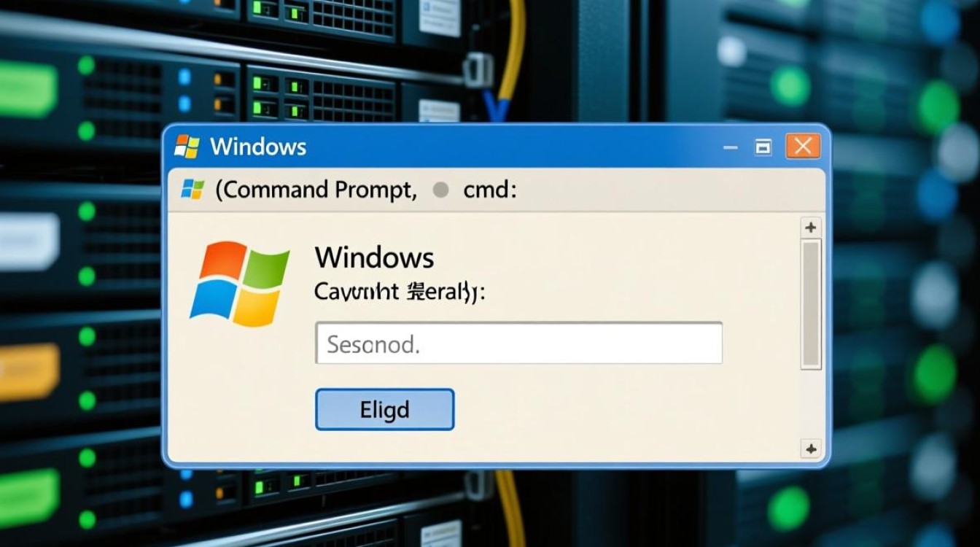Open the Command Prompt menu label
Screen dimensions: 980x547
(x=316, y=190)
